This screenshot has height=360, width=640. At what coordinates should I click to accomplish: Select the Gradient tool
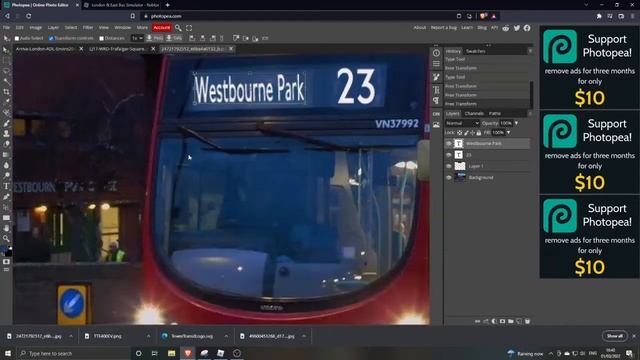click(6, 155)
